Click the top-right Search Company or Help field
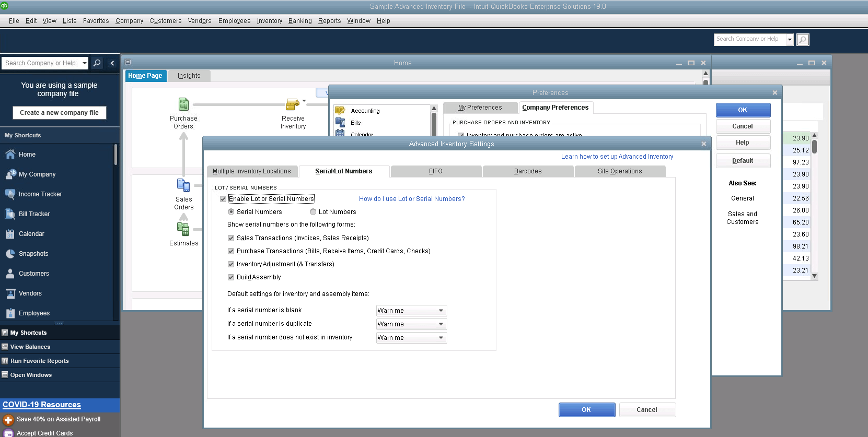The height and width of the screenshot is (437, 868). tap(749, 39)
